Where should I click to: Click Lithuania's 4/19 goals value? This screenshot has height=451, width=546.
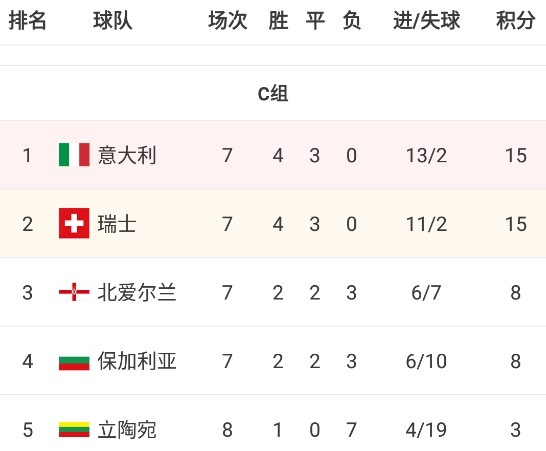point(427,429)
